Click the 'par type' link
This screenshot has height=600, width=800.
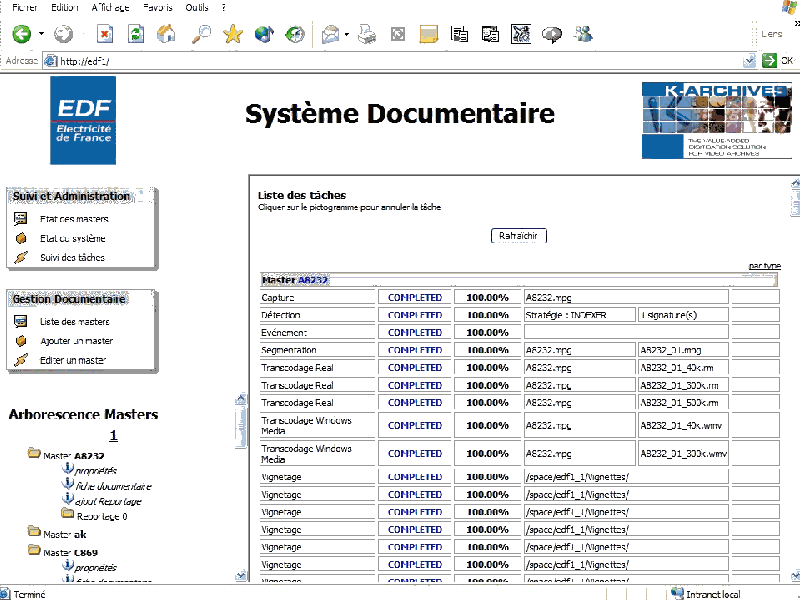(765, 265)
